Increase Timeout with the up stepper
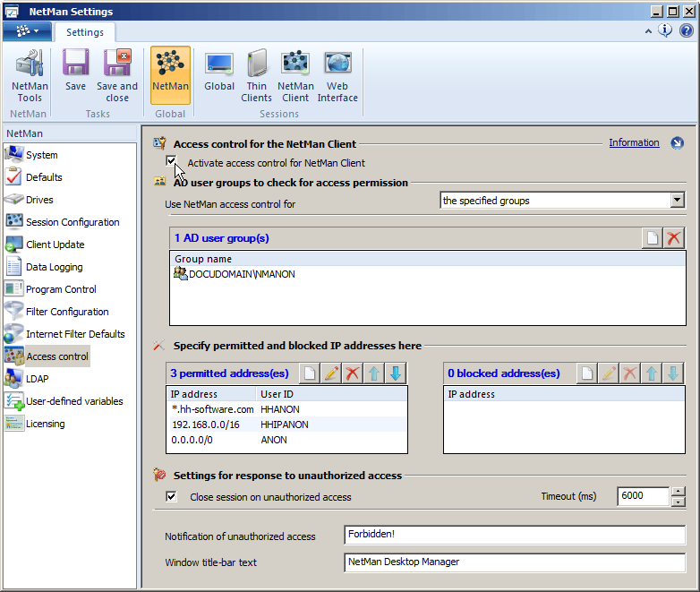 pos(679,492)
